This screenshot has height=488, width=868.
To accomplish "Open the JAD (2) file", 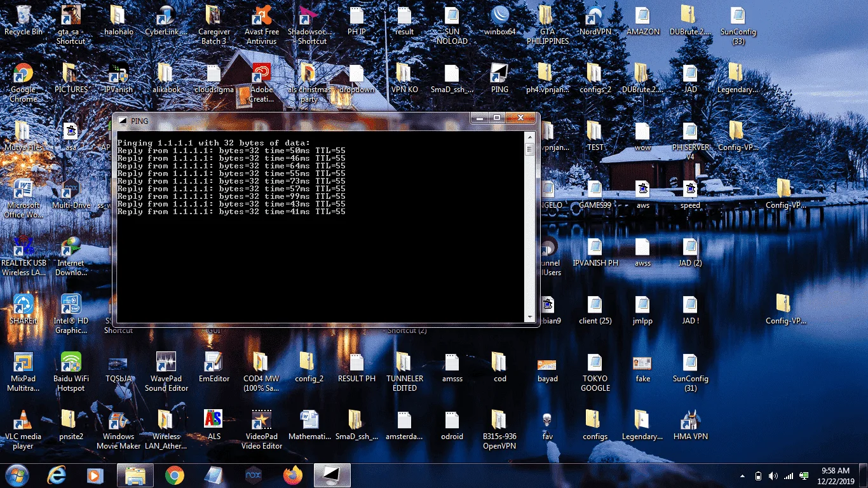I will 691,252.
